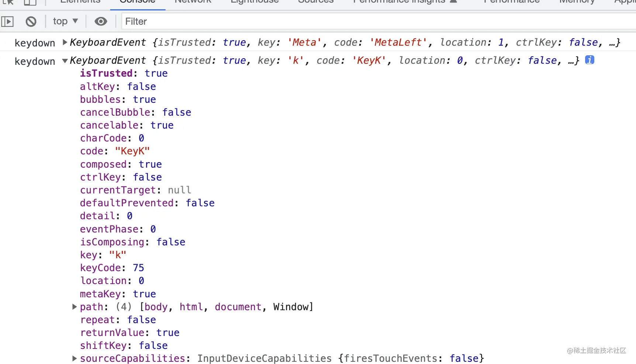
Task: Click the 'KeyK' code value in the summary line
Action: point(369,60)
